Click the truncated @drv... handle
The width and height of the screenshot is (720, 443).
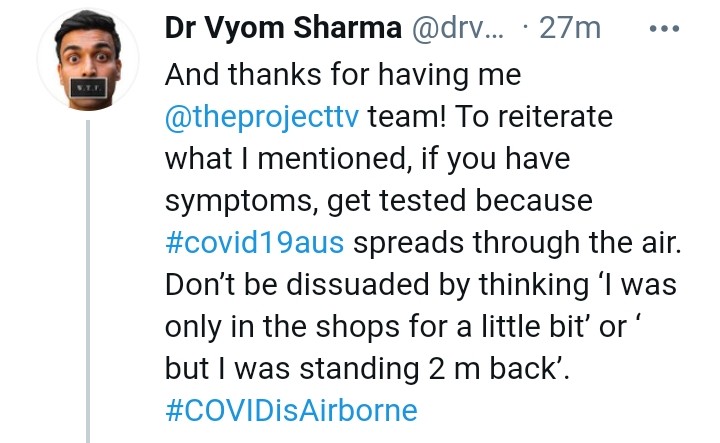tap(452, 29)
